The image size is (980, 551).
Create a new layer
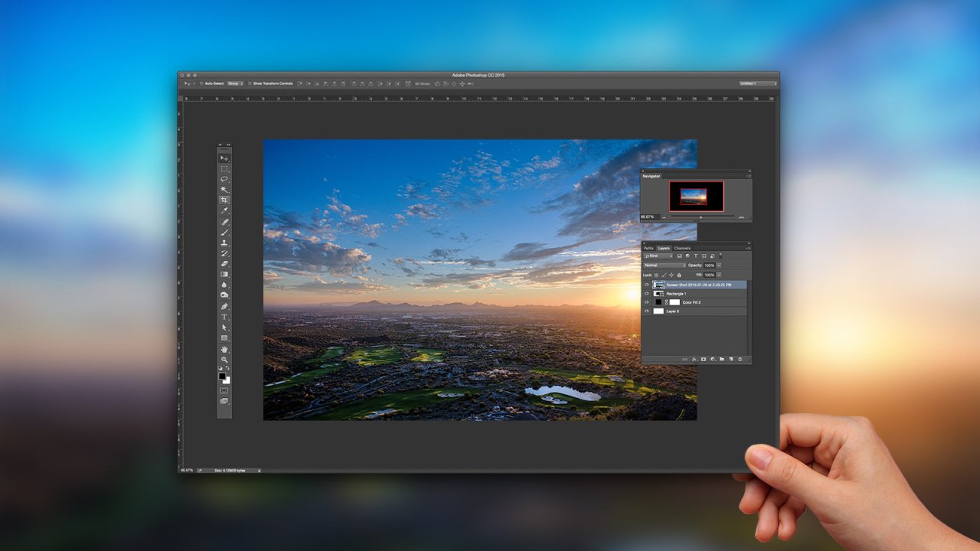(x=733, y=358)
